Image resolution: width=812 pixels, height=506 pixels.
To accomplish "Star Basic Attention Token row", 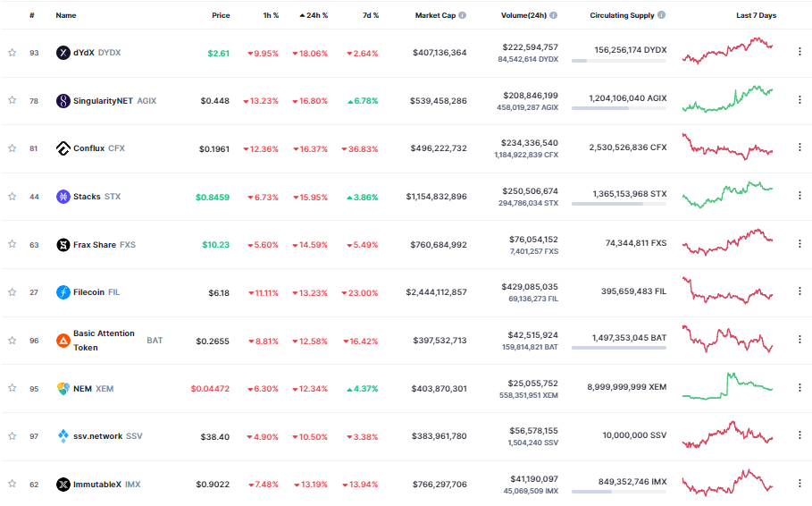I will coord(12,341).
